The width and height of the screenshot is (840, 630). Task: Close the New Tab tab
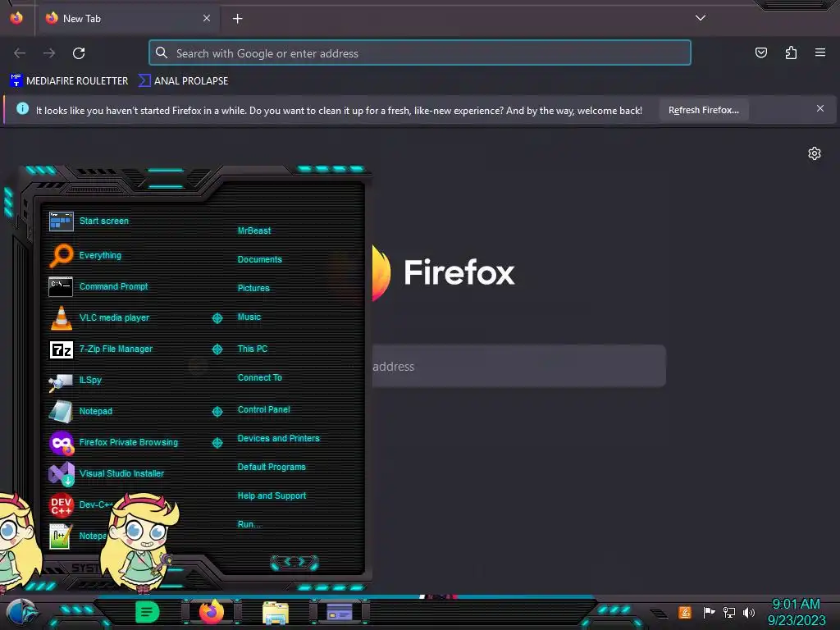pyautogui.click(x=207, y=18)
